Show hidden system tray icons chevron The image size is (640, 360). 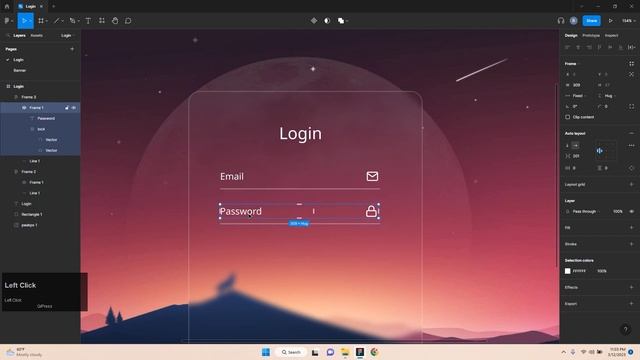pyautogui.click(x=564, y=352)
